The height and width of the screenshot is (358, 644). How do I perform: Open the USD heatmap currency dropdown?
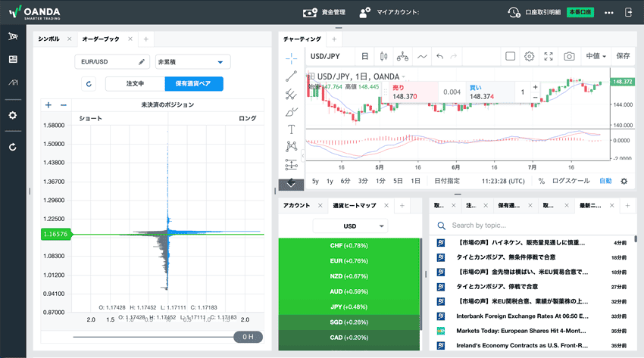pos(350,226)
